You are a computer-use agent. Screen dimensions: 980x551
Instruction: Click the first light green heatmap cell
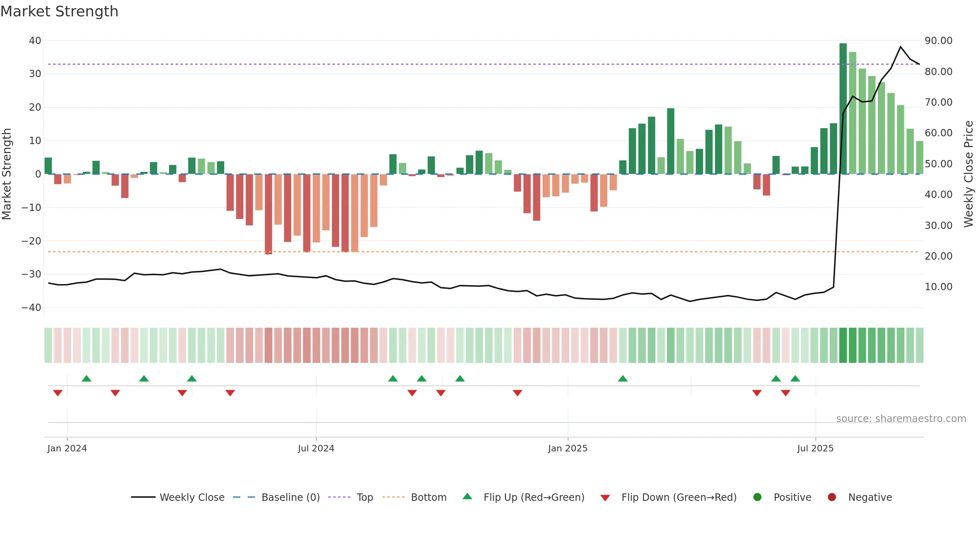tap(48, 345)
